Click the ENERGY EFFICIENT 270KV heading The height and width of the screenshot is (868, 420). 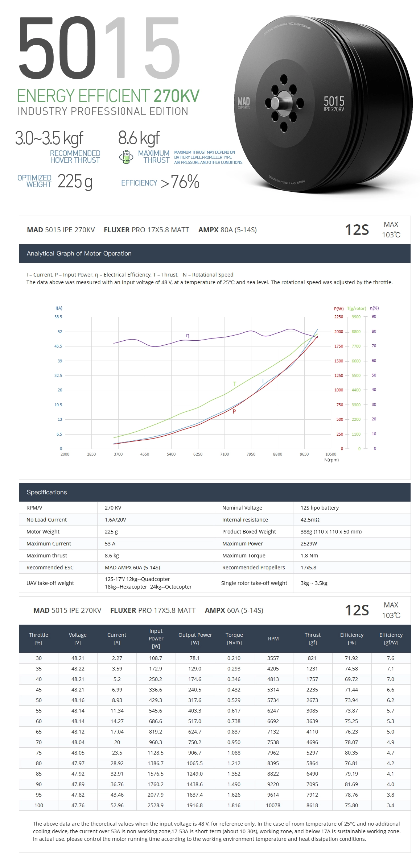pos(108,96)
